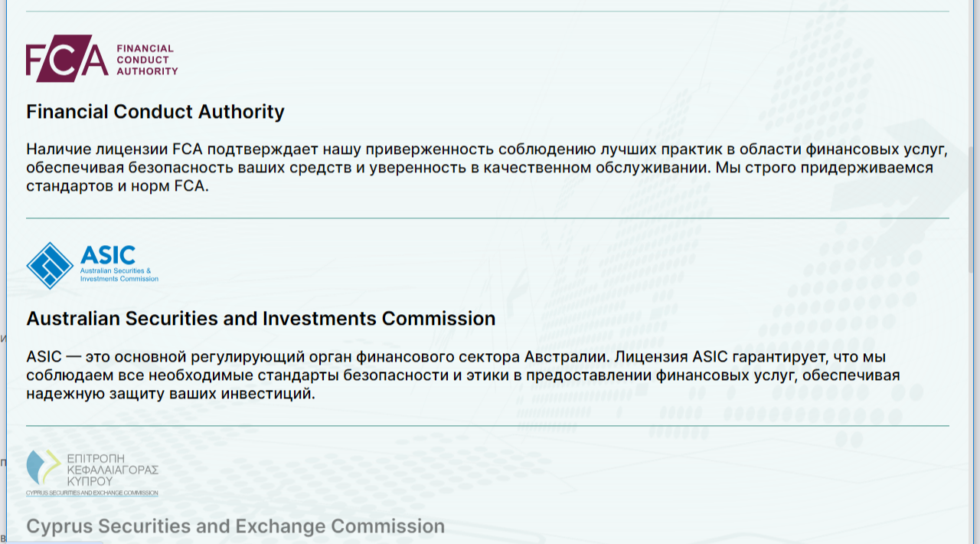980x544 pixels.
Task: Click the divider line above the CySEC logo
Action: [x=487, y=425]
